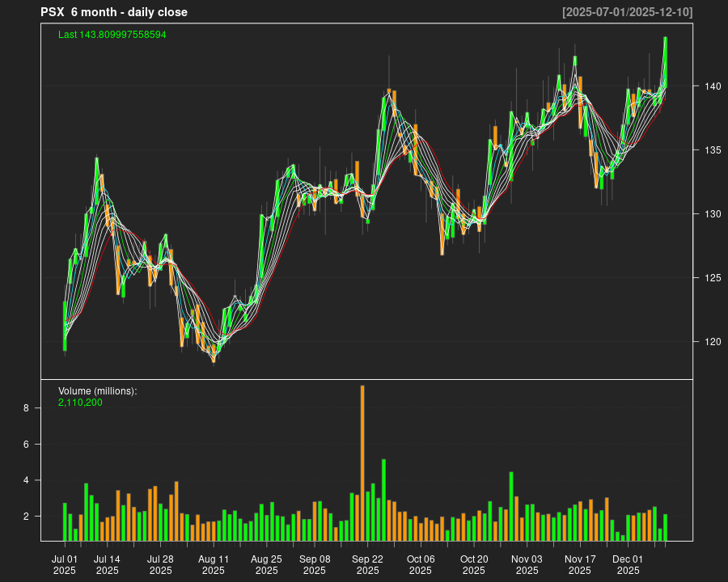The image size is (728, 582).
Task: Select the Oct 20 2025 date marker
Action: click(x=474, y=564)
